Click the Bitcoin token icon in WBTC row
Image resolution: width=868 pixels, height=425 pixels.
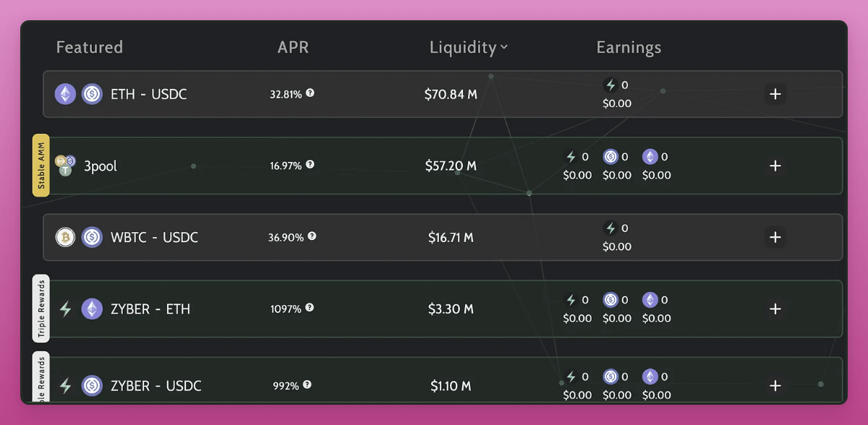pyautogui.click(x=66, y=237)
